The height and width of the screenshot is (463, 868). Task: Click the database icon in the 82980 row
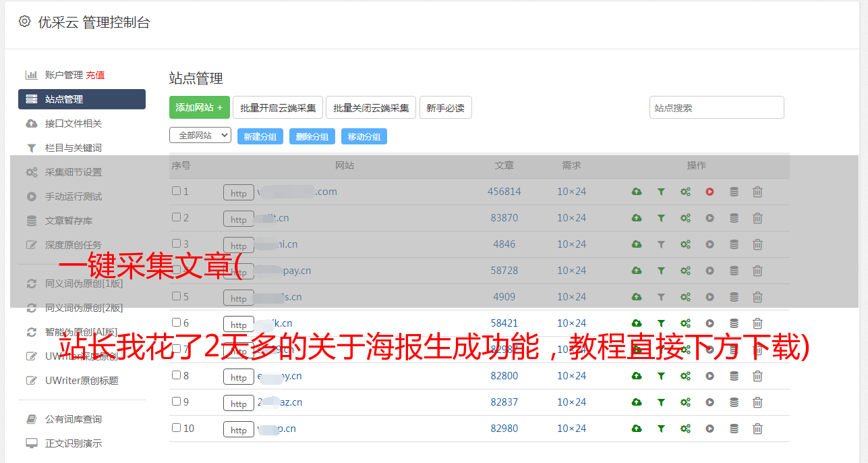(x=734, y=429)
